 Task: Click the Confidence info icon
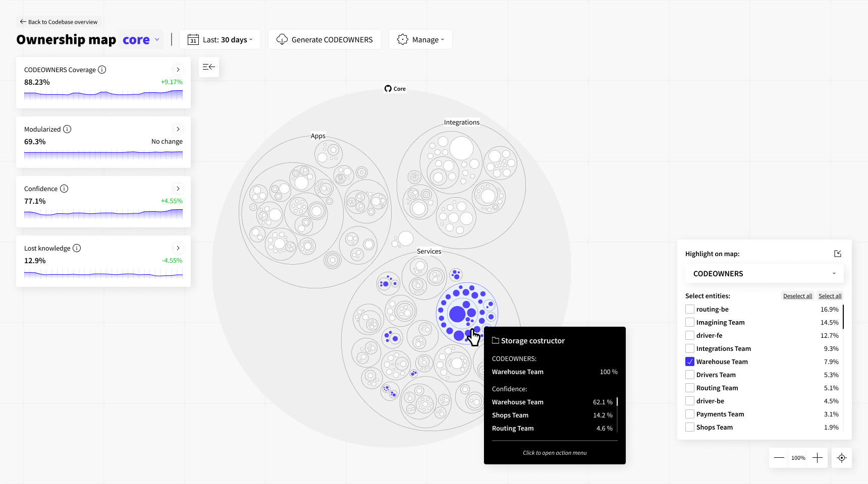click(64, 189)
